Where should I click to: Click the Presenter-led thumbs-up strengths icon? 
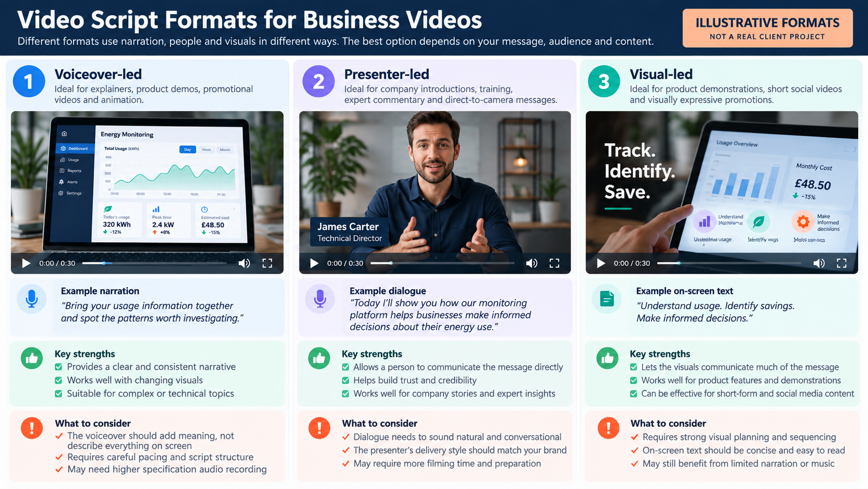(319, 358)
